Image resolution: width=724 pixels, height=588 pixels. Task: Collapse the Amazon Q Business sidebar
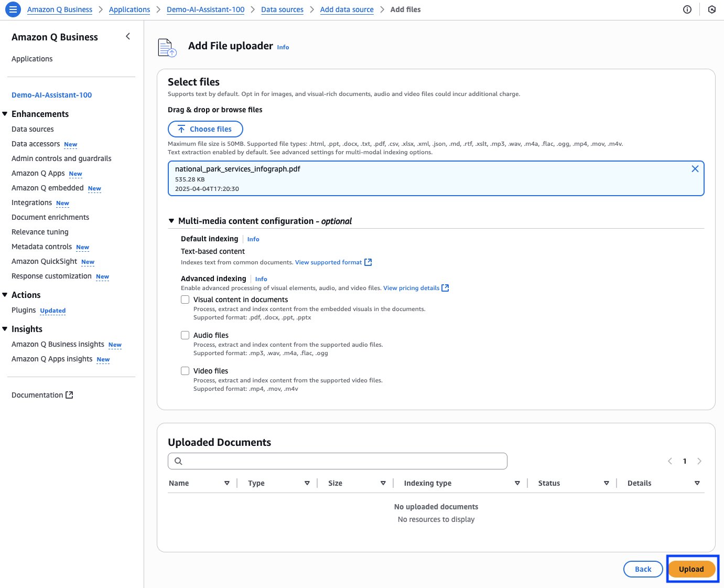coord(128,36)
